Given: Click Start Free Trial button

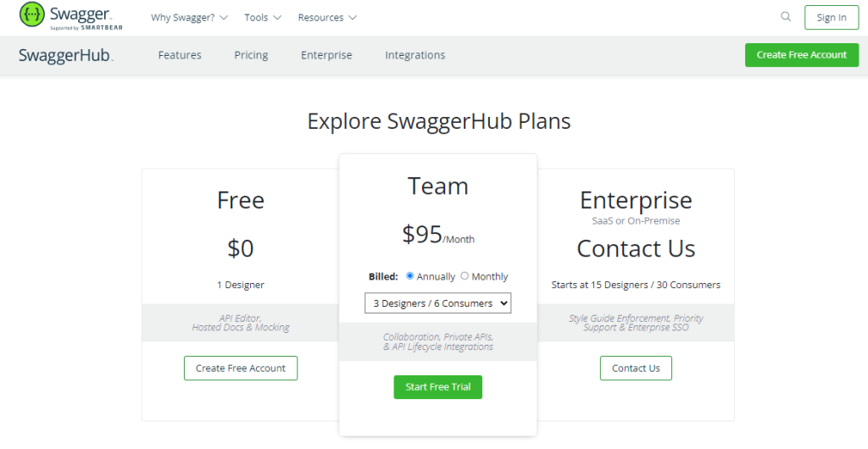Looking at the screenshot, I should click(438, 387).
